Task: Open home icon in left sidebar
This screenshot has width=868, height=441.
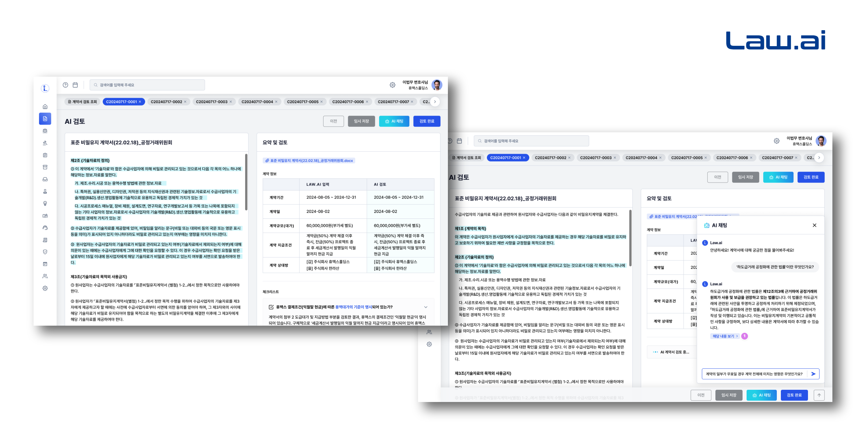Action: point(45,107)
